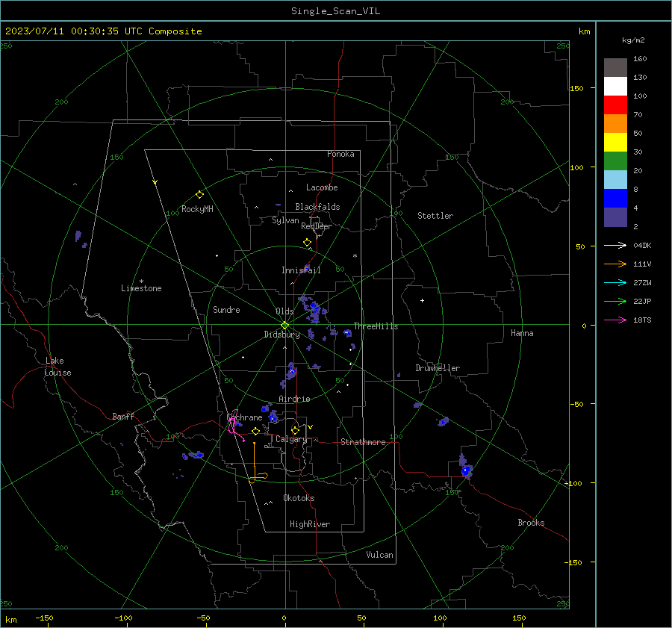
Task: Click the Lacombe label
Action: [x=322, y=187]
